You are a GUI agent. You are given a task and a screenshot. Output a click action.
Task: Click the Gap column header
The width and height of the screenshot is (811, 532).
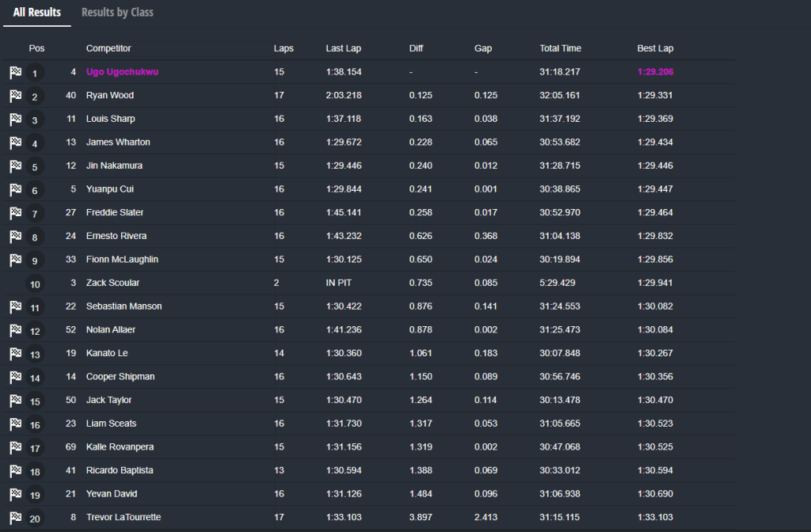point(482,48)
